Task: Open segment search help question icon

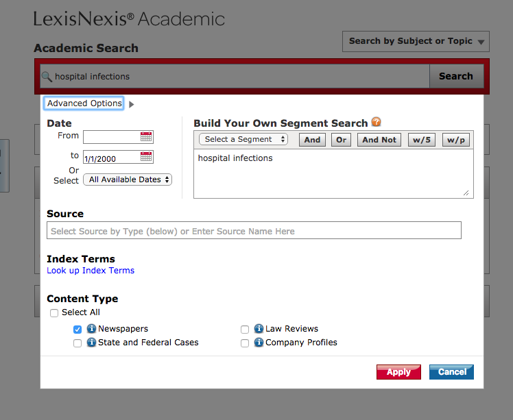Action: tap(377, 122)
